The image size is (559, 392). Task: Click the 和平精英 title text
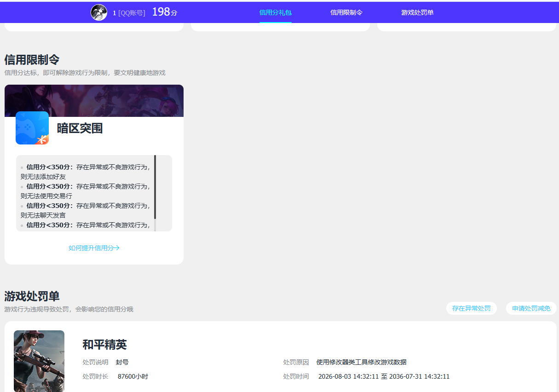click(x=104, y=345)
